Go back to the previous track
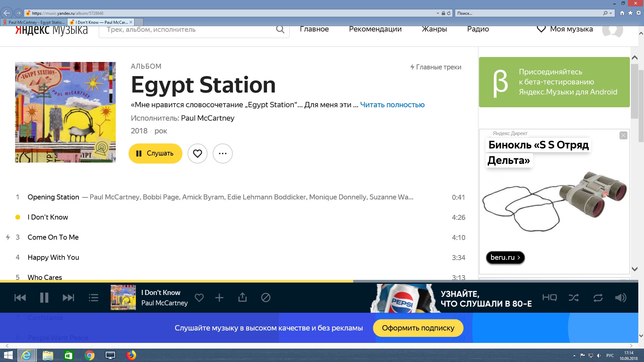Screen dimensions: 644x362 (20, 298)
